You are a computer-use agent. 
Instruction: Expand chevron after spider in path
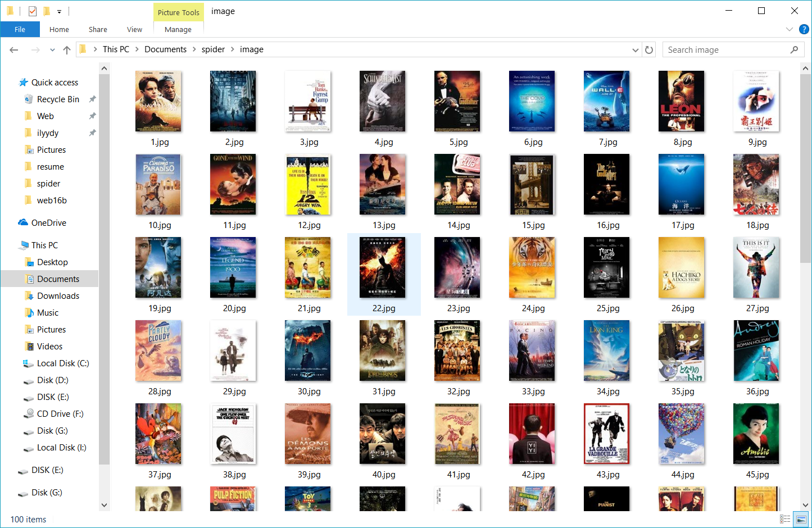[x=233, y=49]
